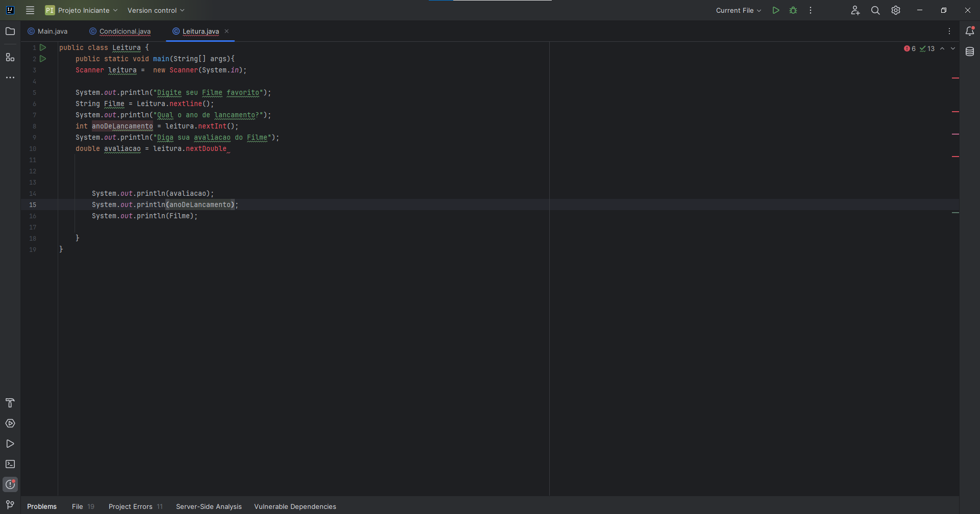
Task: Click nextDouble on line 10
Action: tap(206, 148)
